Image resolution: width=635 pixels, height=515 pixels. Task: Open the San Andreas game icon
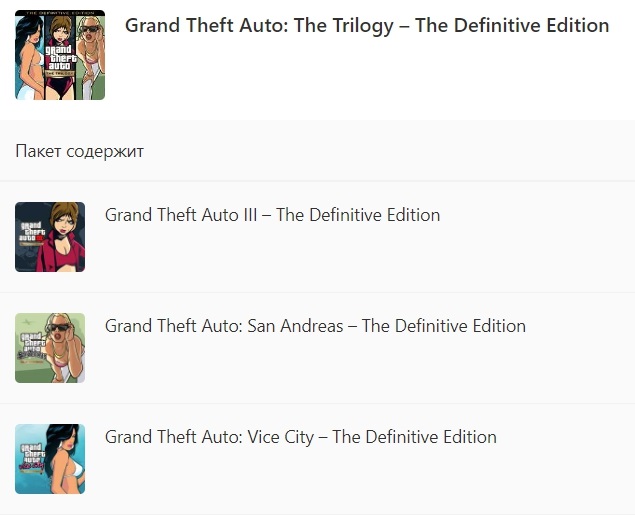(50, 348)
